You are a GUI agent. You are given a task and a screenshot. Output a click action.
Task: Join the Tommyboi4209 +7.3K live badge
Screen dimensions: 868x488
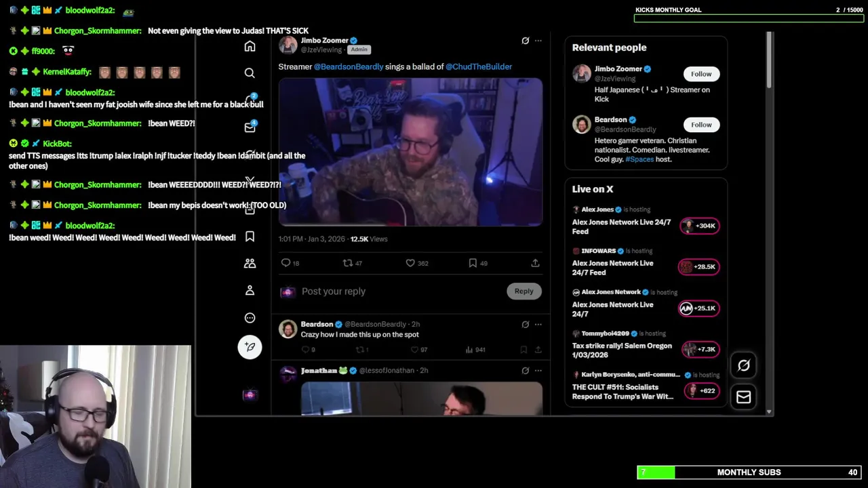[701, 350]
